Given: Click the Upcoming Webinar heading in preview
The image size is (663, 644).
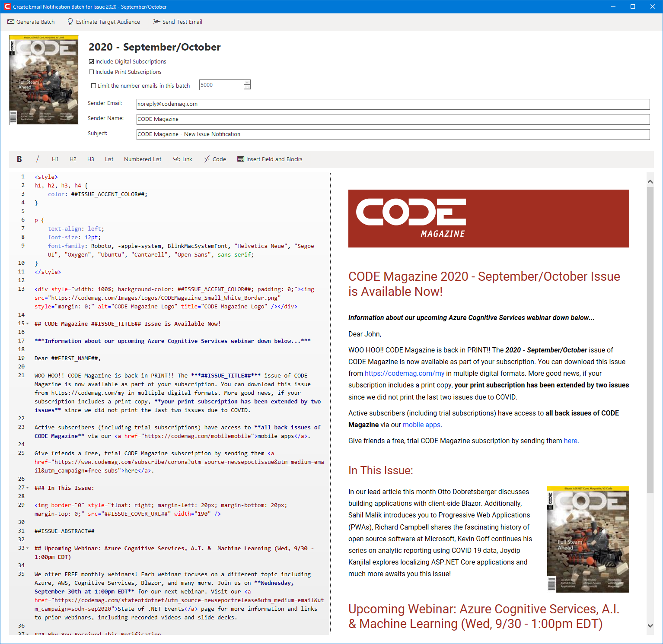Looking at the screenshot, I should pos(484,616).
